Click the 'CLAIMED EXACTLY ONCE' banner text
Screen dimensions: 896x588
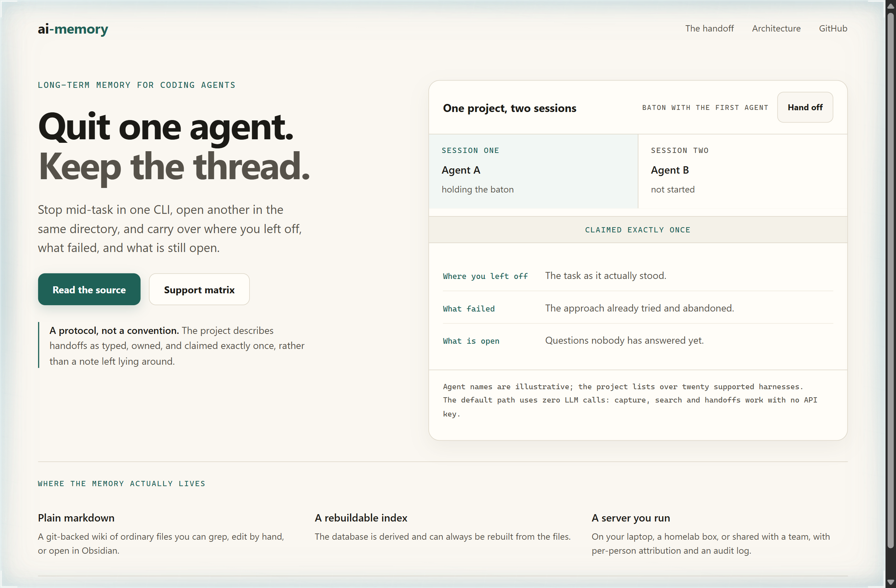[x=637, y=230]
